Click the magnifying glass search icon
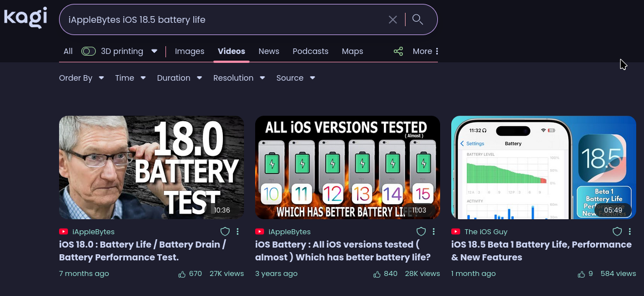This screenshot has height=296, width=644. point(417,20)
